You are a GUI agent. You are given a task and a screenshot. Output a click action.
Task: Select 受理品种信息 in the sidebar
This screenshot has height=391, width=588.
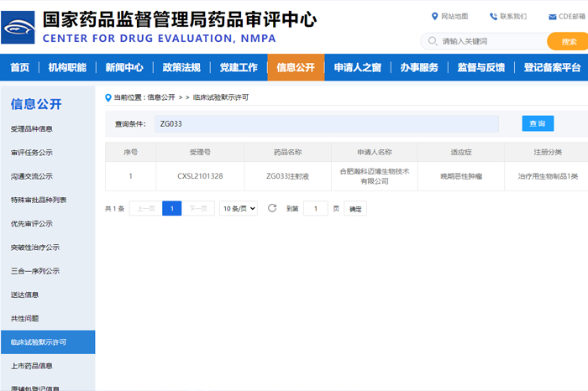click(x=32, y=129)
